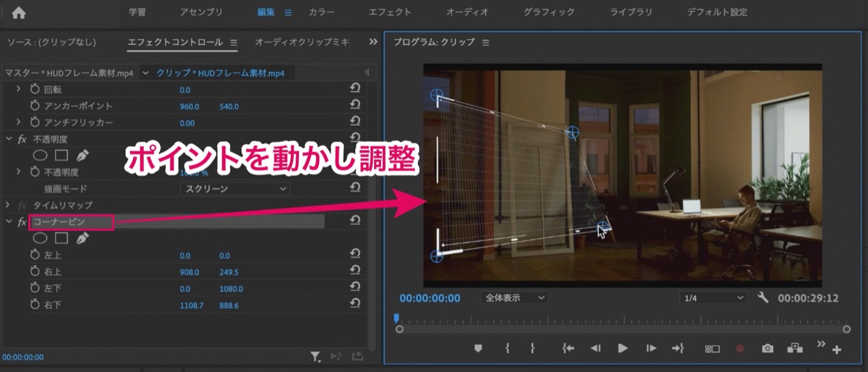Image resolution: width=868 pixels, height=372 pixels.
Task: Reset the コーナーピン effect
Action: point(355,221)
